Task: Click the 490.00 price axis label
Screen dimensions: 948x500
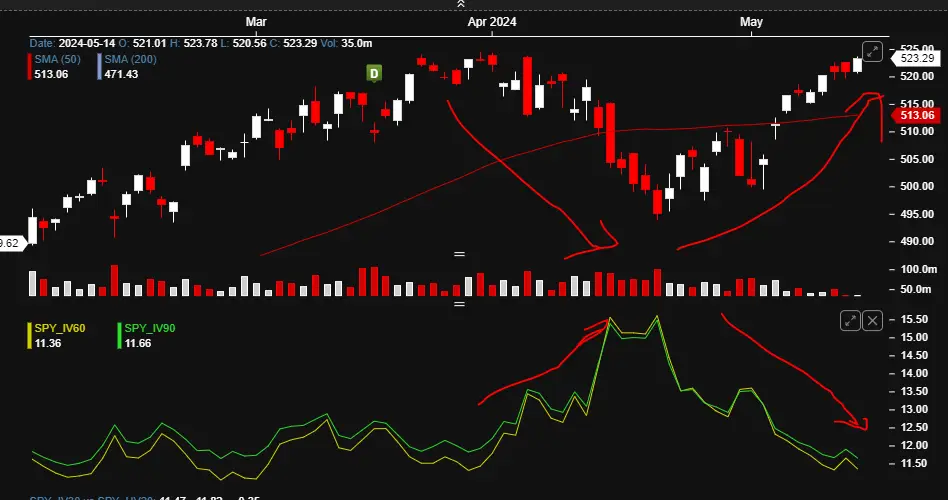Action: click(917, 241)
